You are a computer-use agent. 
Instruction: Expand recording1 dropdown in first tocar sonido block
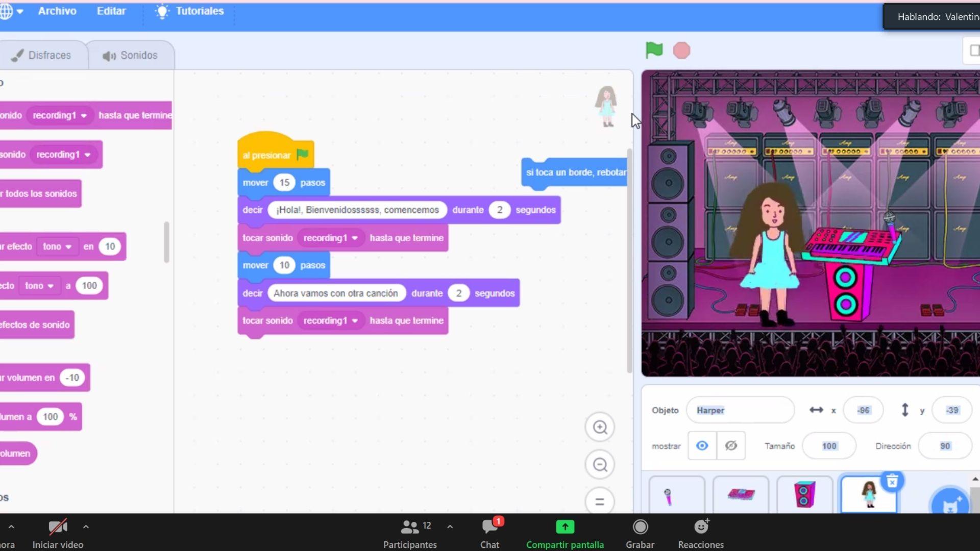(x=355, y=238)
